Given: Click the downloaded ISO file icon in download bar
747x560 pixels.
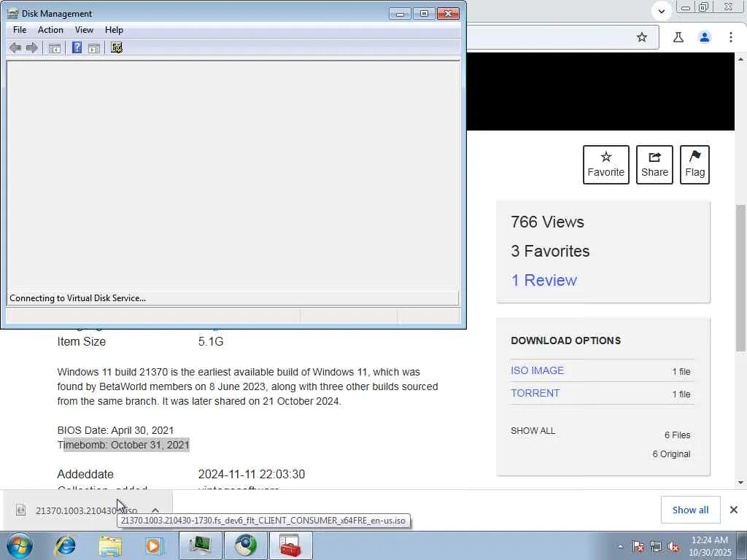Looking at the screenshot, I should [x=20, y=510].
